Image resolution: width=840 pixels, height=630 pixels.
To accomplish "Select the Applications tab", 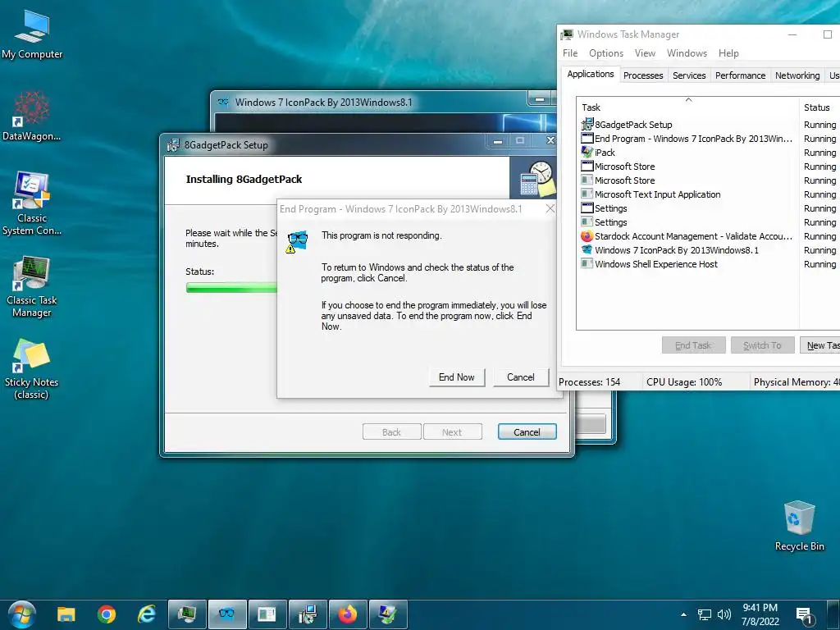I will [591, 74].
